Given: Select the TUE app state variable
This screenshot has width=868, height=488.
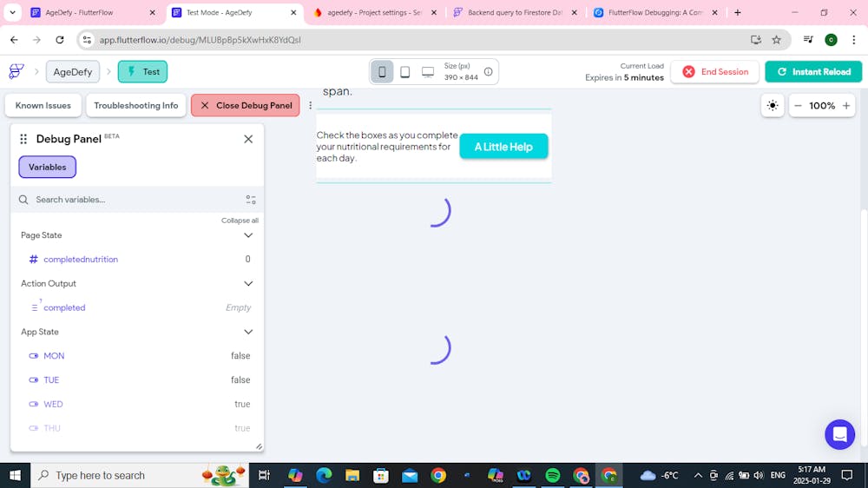Looking at the screenshot, I should [x=137, y=380].
